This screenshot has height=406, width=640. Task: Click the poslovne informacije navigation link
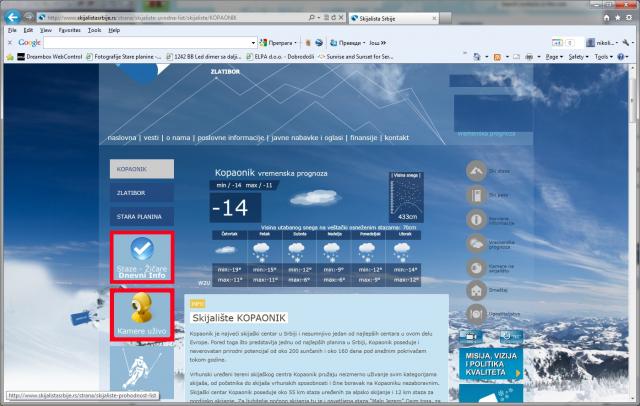pyautogui.click(x=231, y=138)
